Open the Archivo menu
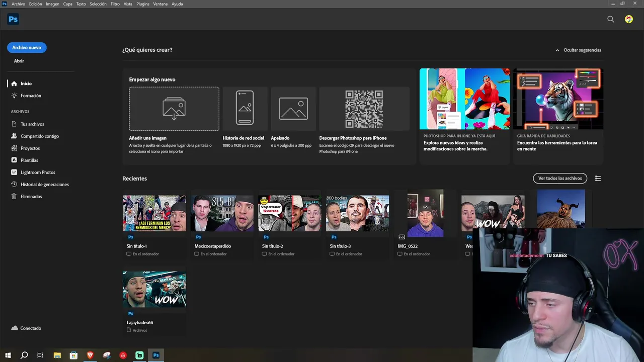 tap(18, 4)
